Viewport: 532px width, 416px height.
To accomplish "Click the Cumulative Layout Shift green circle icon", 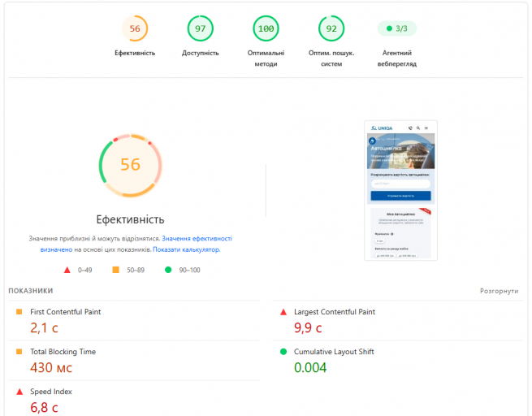I will (283, 352).
